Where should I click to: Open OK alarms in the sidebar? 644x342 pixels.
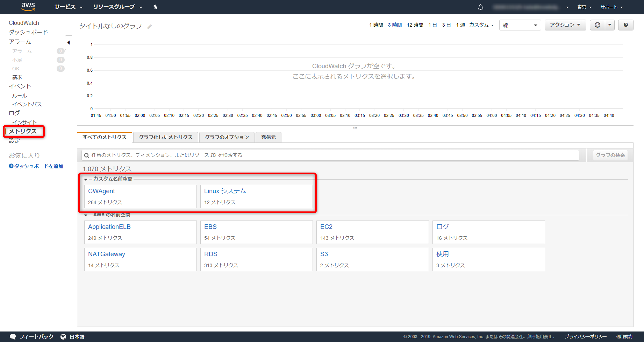(x=16, y=69)
